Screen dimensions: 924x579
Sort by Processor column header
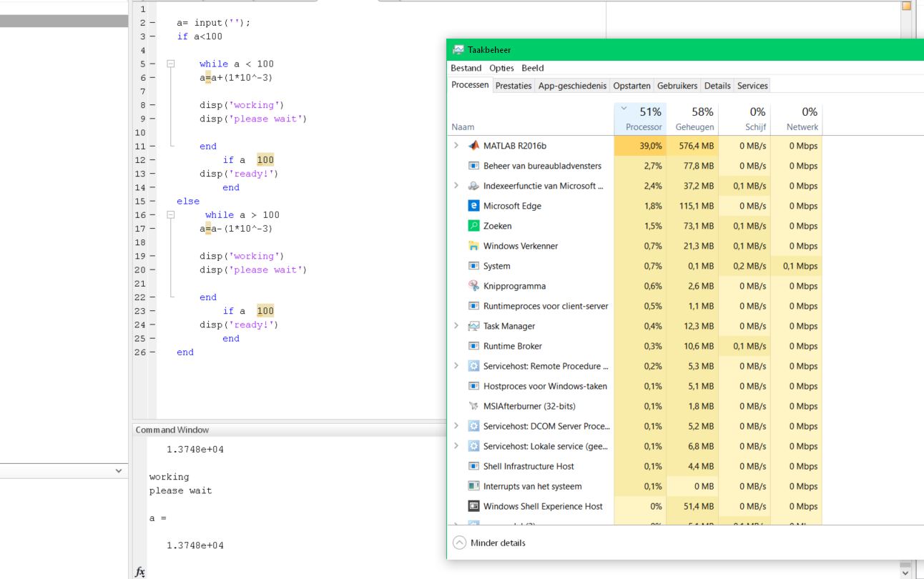pos(640,119)
